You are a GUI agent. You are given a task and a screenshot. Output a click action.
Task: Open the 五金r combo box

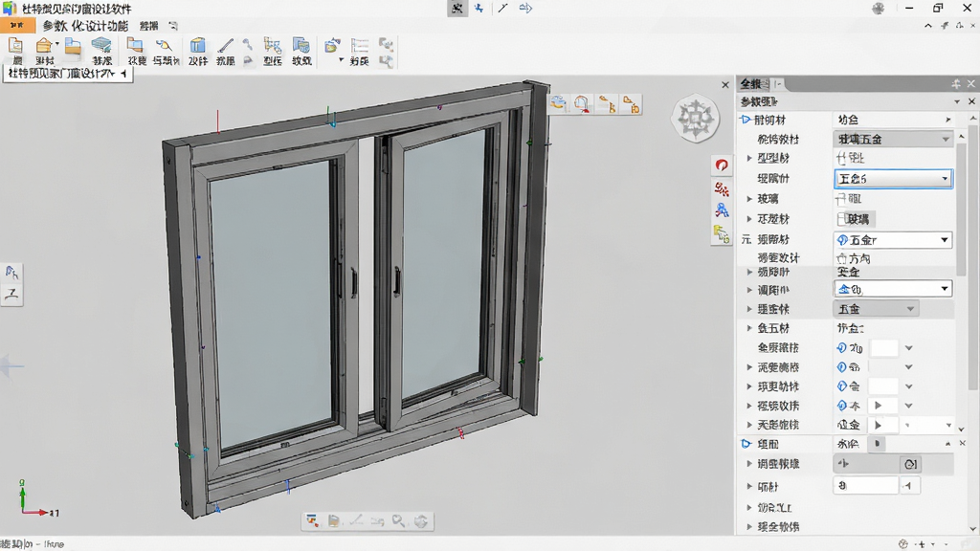(893, 240)
